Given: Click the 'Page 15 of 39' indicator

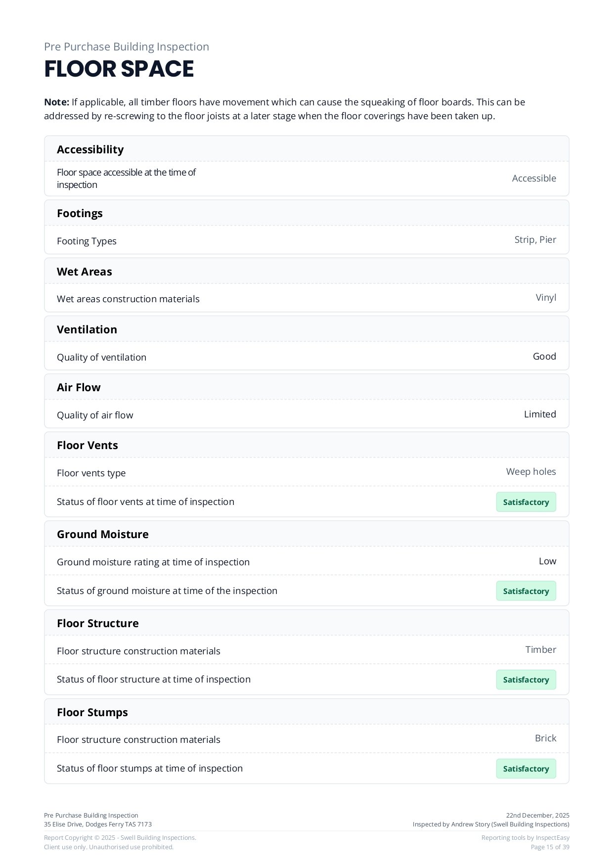Looking at the screenshot, I should [x=550, y=847].
